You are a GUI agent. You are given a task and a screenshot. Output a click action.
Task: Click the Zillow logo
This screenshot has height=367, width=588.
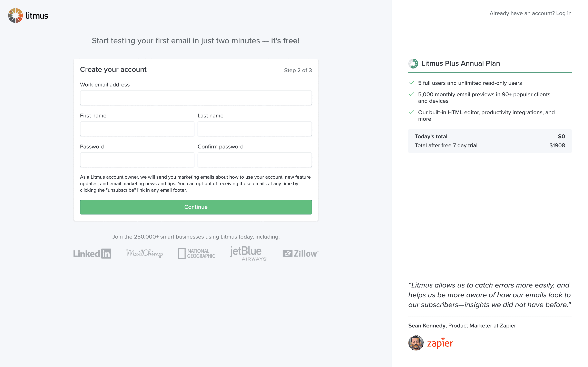point(300,254)
